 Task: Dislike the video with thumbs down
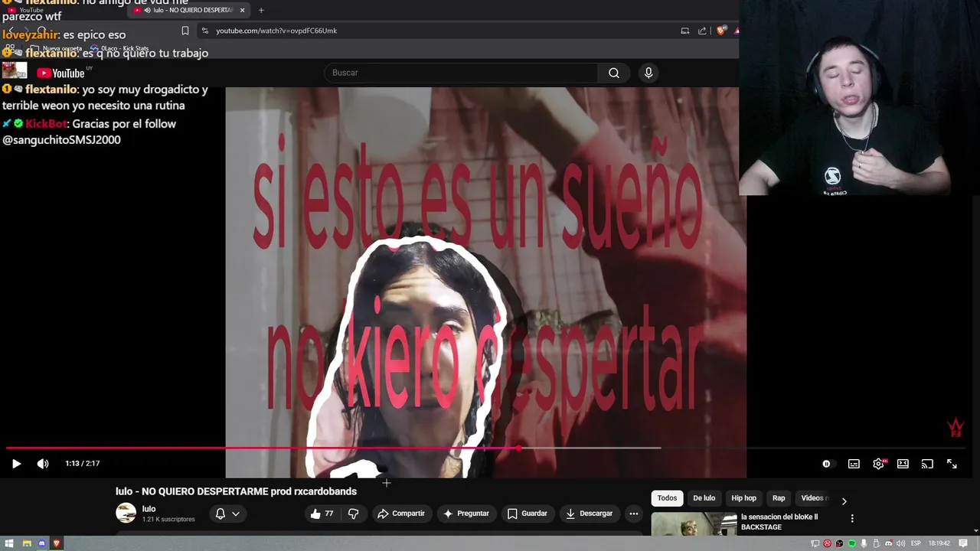[353, 514]
